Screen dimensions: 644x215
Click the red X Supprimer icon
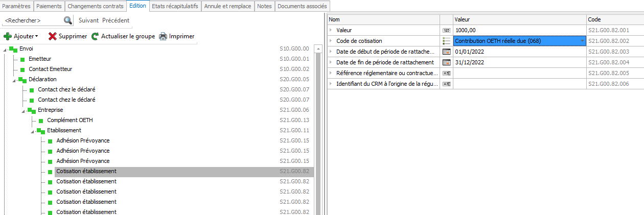pyautogui.click(x=52, y=36)
